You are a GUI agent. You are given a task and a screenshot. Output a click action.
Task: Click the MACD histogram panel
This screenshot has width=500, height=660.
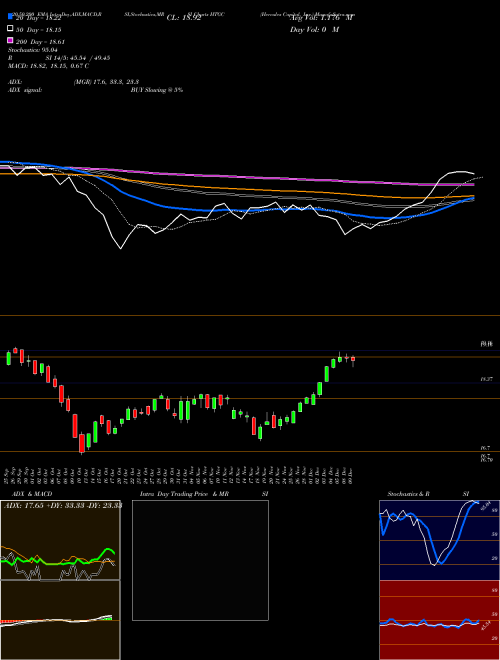click(60, 620)
